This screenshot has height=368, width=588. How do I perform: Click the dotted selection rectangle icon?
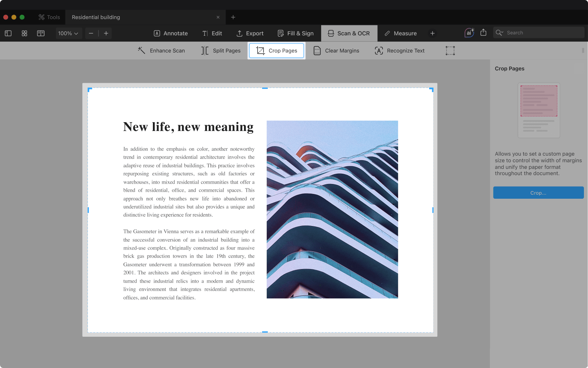450,51
